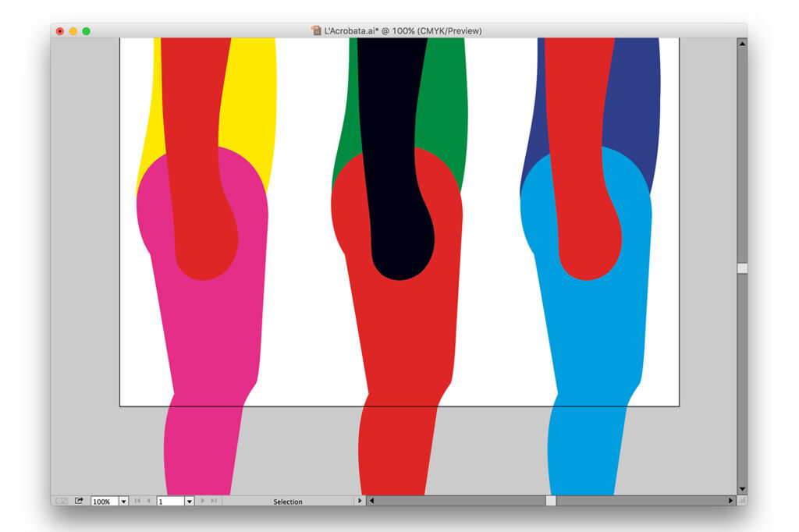Click the vertical scrollbar up arrow
The height and width of the screenshot is (532, 799).
[743, 44]
